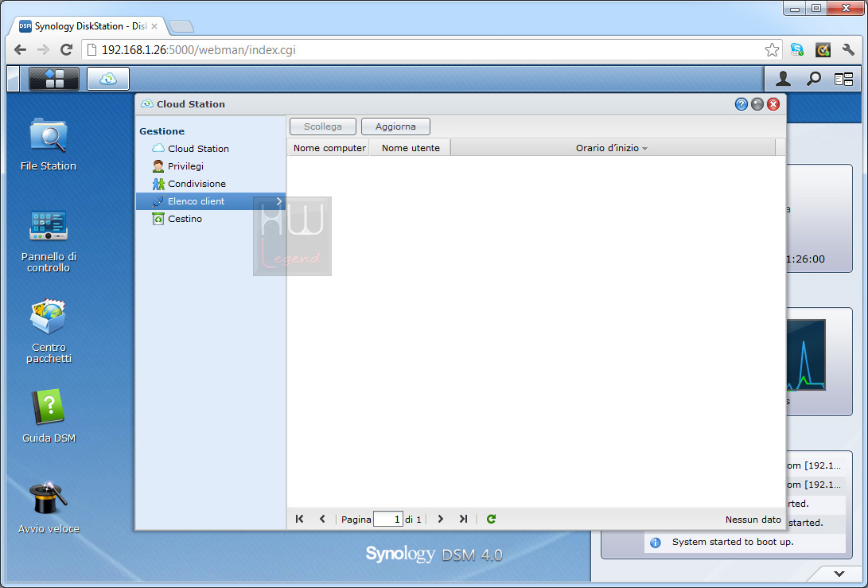
Task: Sort by Orario d'inizio column header
Action: click(613, 148)
